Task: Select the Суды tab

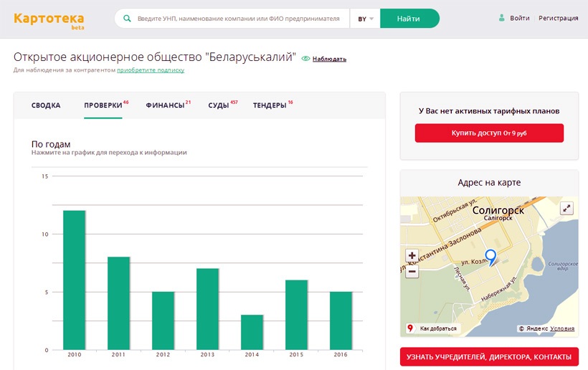Action: pos(219,105)
